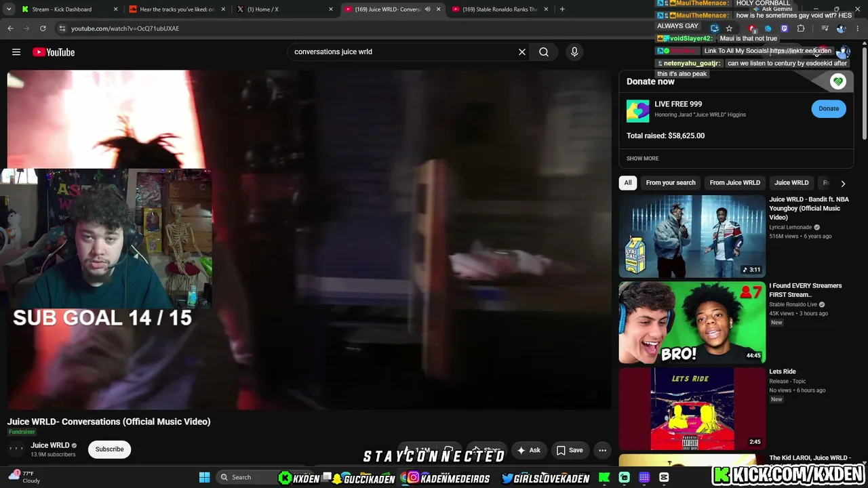868x488 pixels.
Task: Open more actions for the video
Action: click(x=602, y=450)
